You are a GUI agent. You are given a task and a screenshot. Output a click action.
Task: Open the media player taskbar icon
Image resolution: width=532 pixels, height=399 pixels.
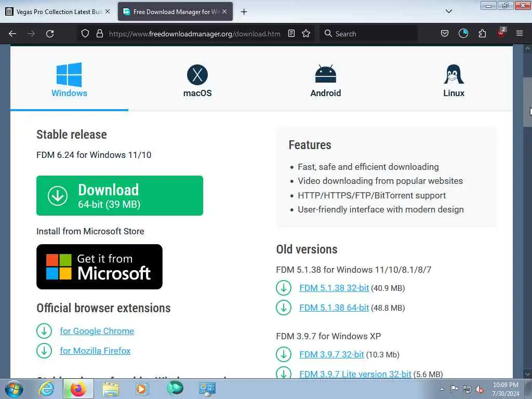[x=142, y=389]
